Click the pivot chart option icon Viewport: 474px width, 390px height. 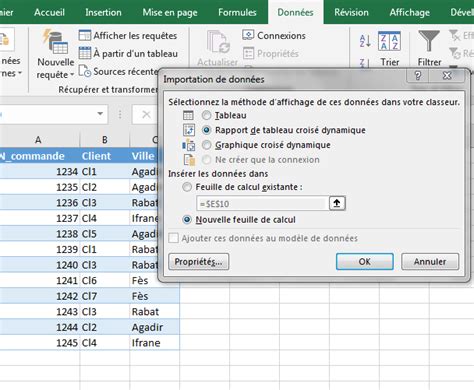click(188, 145)
